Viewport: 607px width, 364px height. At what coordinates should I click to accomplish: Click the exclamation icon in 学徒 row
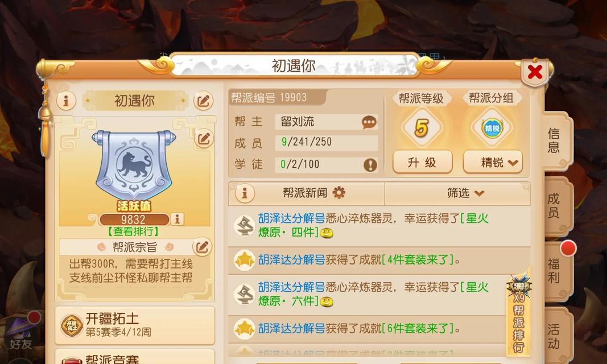coord(370,165)
